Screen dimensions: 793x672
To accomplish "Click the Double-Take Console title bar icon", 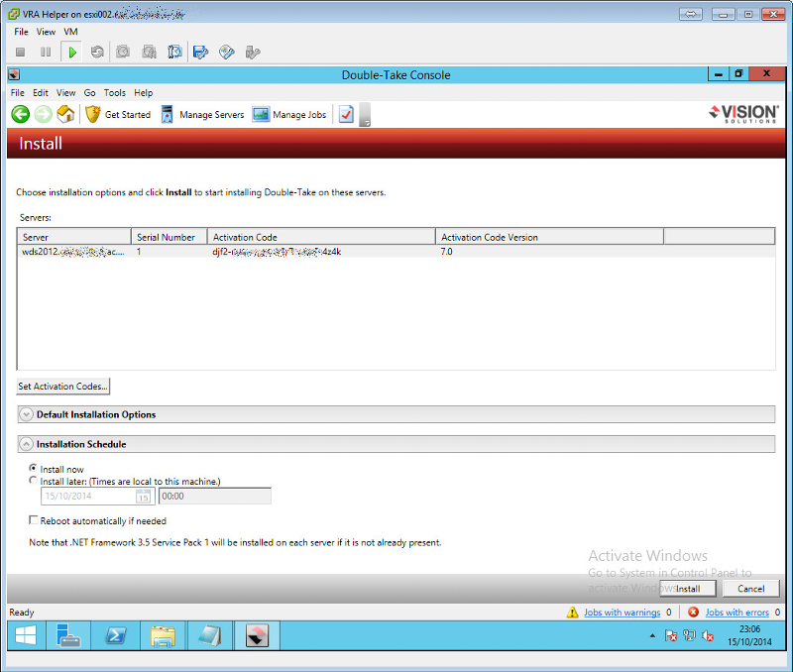I will (14, 75).
